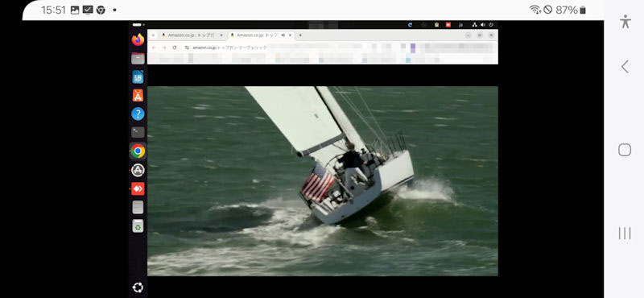Launch the Terminal from the dock

tap(138, 132)
